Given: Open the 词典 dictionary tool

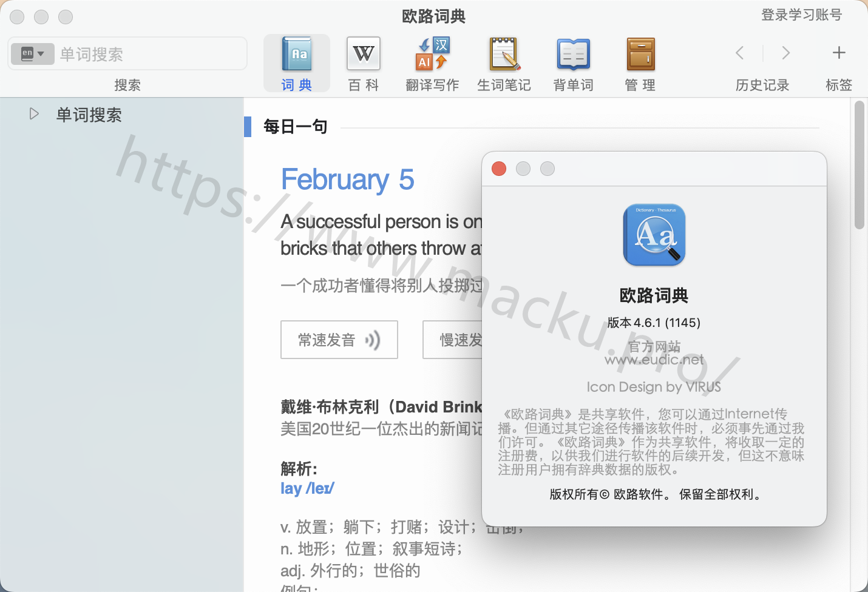Looking at the screenshot, I should [x=297, y=63].
